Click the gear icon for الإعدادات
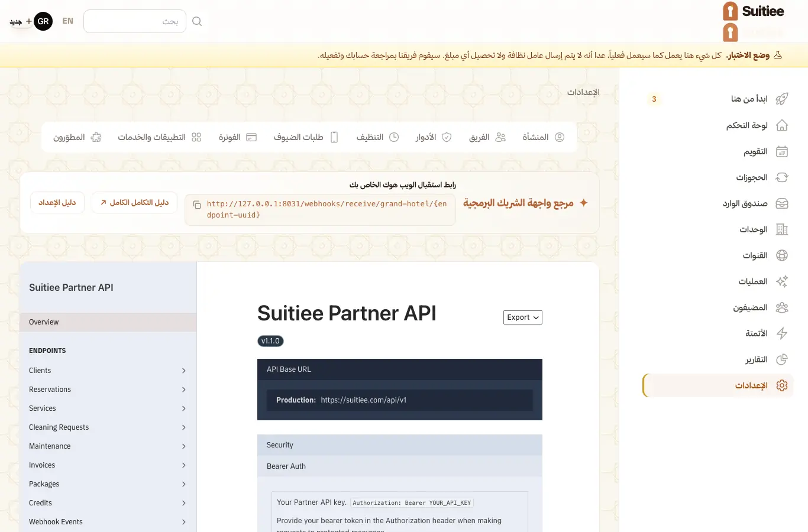The width and height of the screenshot is (808, 532). tap(781, 385)
